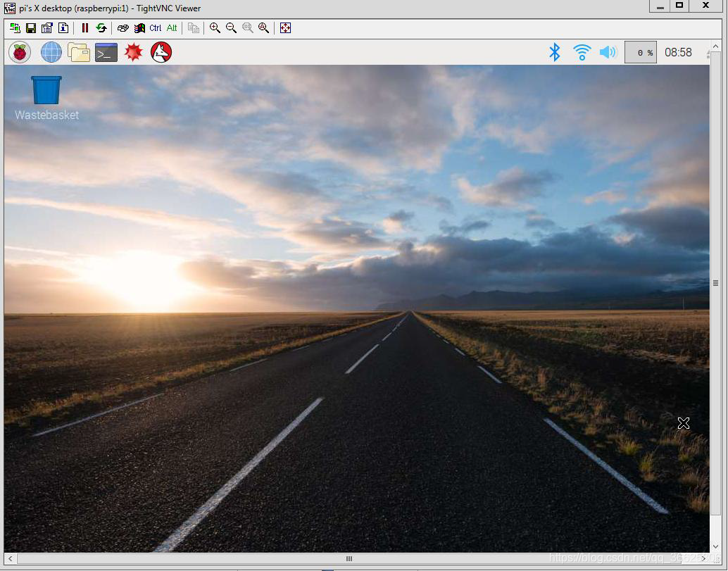Open the Bluetooth panel menu
Screen dimensions: 728x571
(x=554, y=52)
